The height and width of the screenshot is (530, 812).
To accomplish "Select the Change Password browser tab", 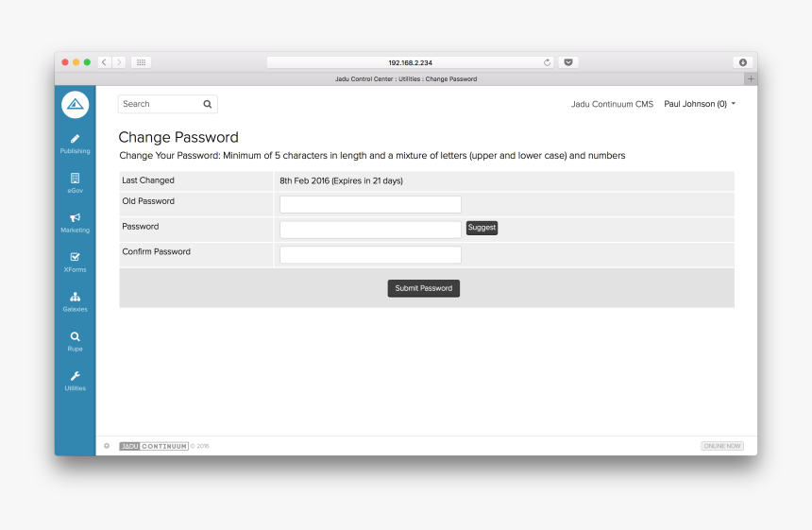I will pos(406,78).
